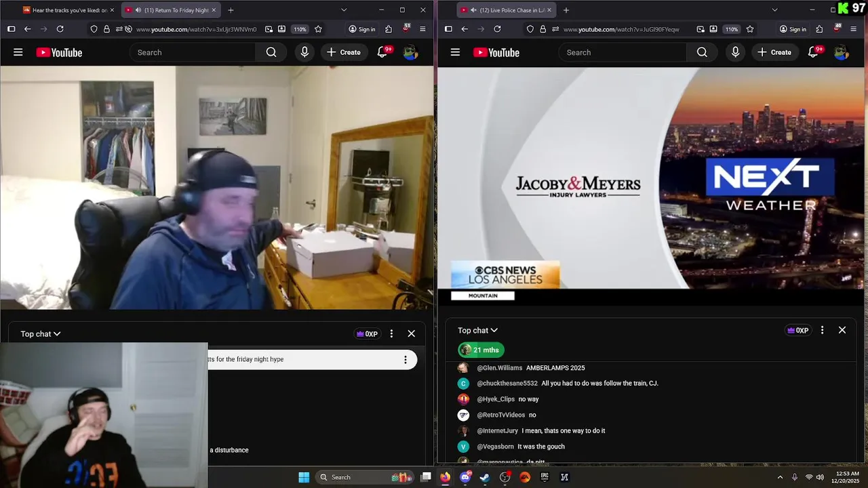Unmute the Live Police Chase tab
This screenshot has width=868, height=488.
[473, 10]
